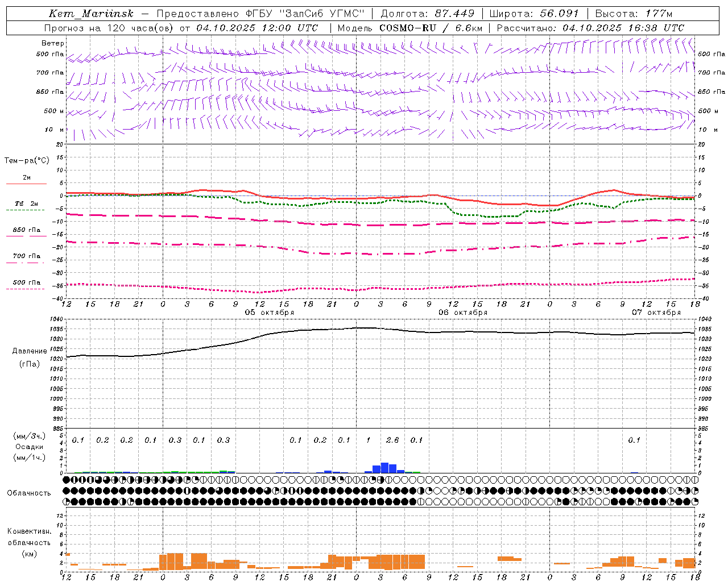Viewport: 728px width, 582px height.
Task: Click the 'Td 2м' dew point legend entry
Action: pyautogui.click(x=27, y=203)
